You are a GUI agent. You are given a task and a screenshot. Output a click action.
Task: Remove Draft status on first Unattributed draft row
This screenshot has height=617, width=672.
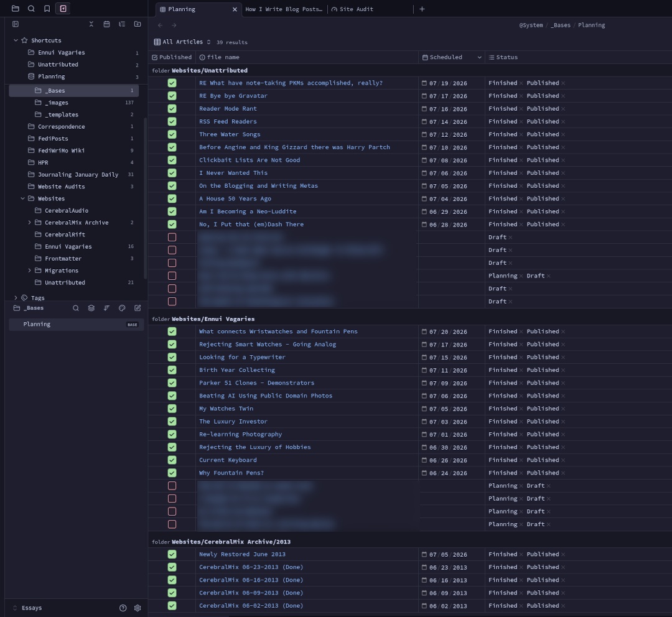click(510, 238)
